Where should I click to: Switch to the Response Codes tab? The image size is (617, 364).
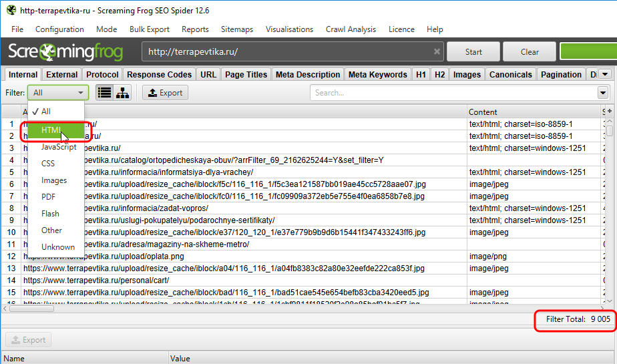(x=159, y=75)
